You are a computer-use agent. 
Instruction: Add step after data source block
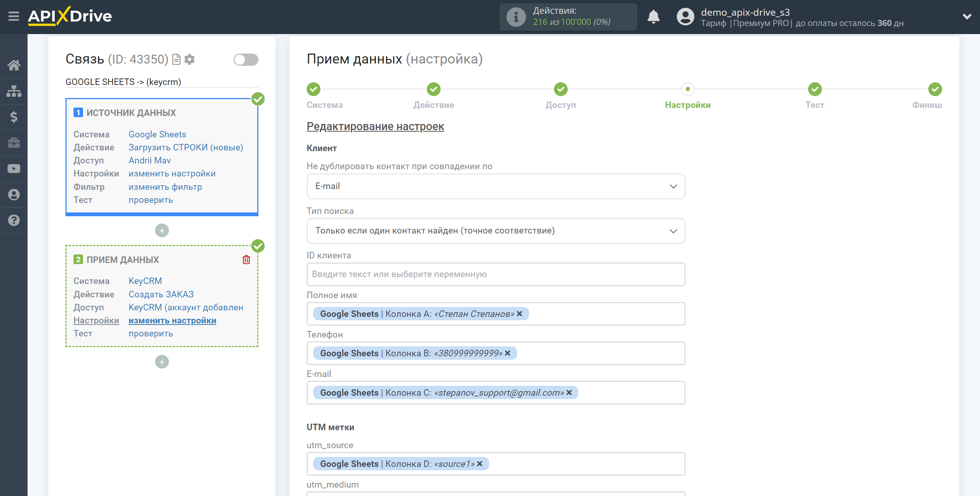(x=162, y=230)
